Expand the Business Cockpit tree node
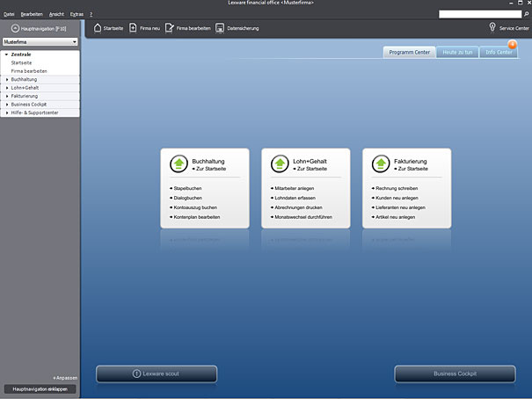Image resolution: width=532 pixels, height=399 pixels. click(x=7, y=105)
